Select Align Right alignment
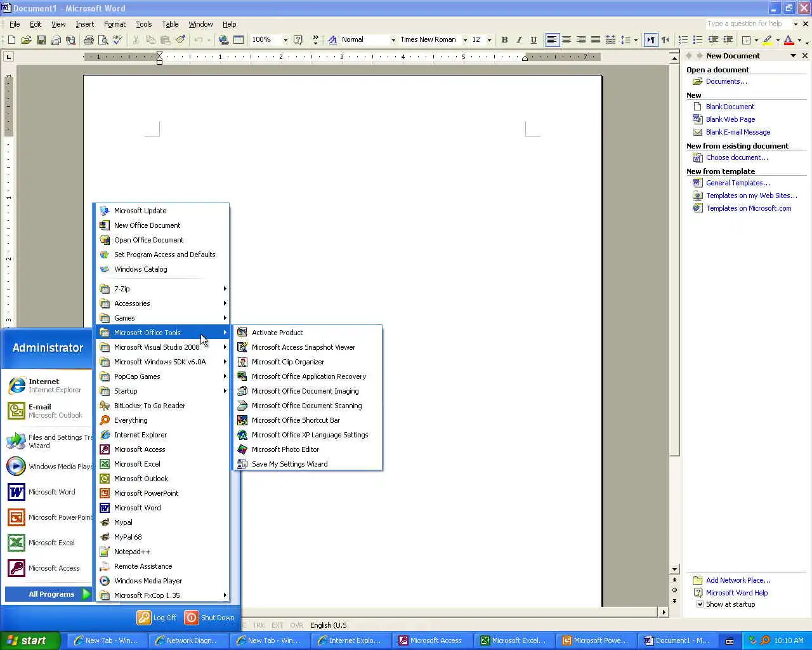 581,40
